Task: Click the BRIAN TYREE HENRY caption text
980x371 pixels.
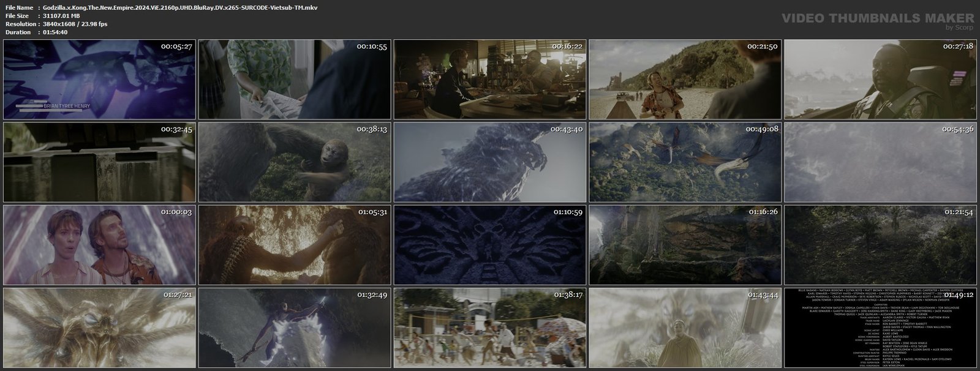Action: click(x=67, y=106)
